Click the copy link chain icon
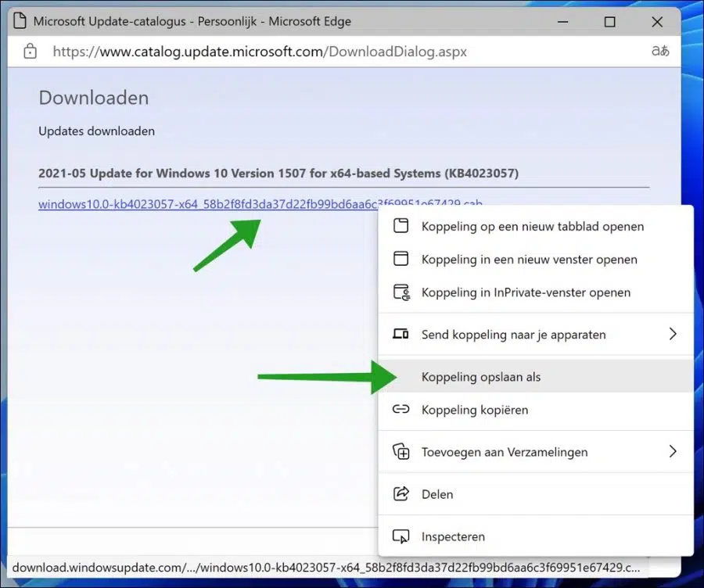704x588 pixels. click(x=401, y=409)
